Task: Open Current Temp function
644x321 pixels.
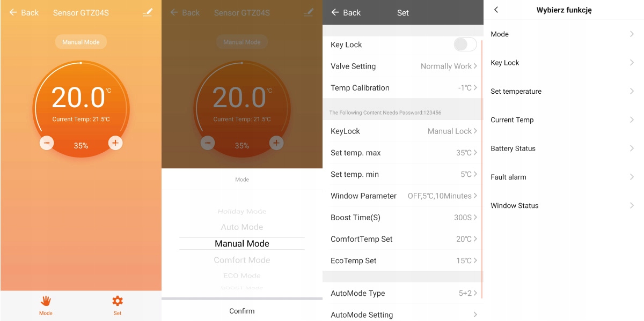Action: tap(563, 120)
